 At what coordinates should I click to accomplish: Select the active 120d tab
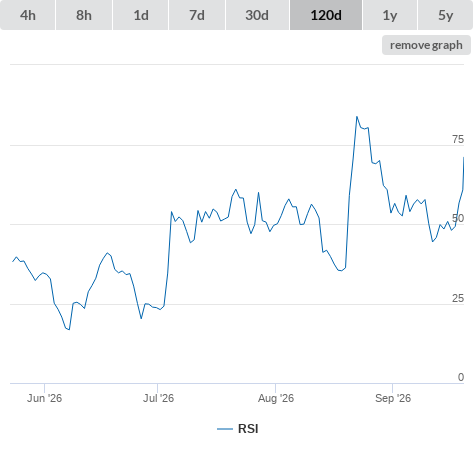click(326, 15)
